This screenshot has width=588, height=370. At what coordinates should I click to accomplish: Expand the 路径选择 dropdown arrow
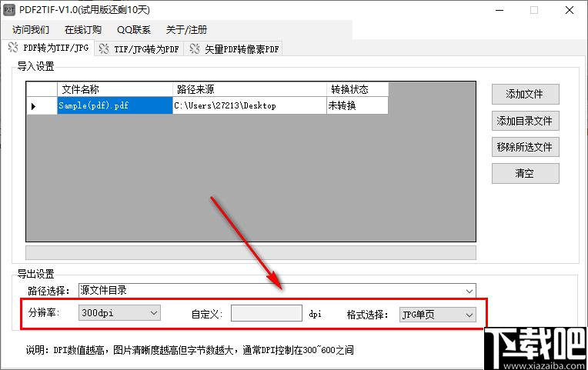click(469, 291)
